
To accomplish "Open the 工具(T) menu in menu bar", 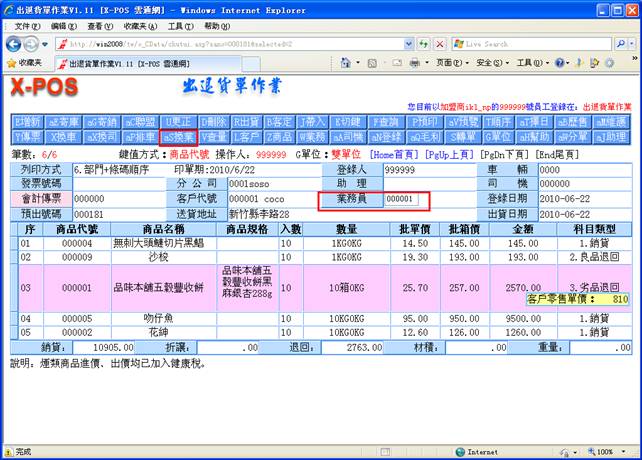I will pos(181,25).
